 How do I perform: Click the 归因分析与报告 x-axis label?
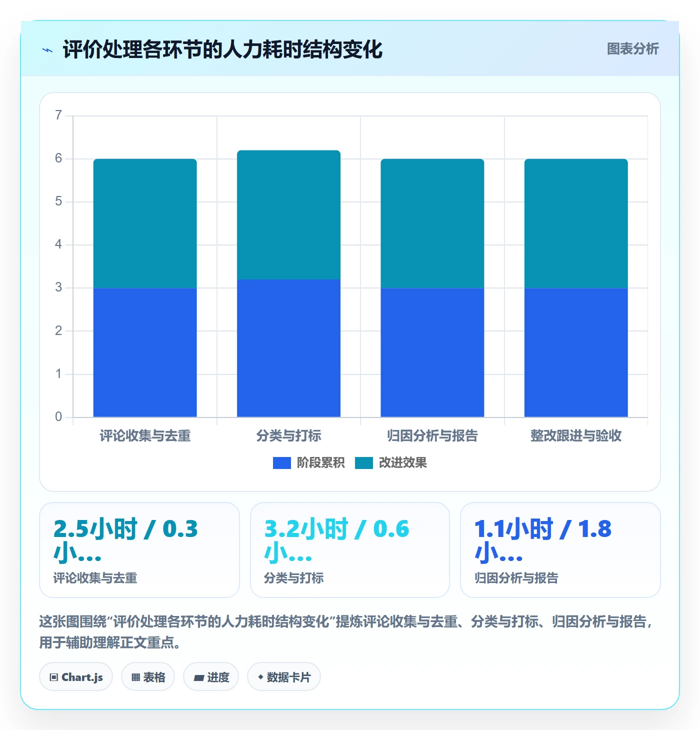click(432, 435)
